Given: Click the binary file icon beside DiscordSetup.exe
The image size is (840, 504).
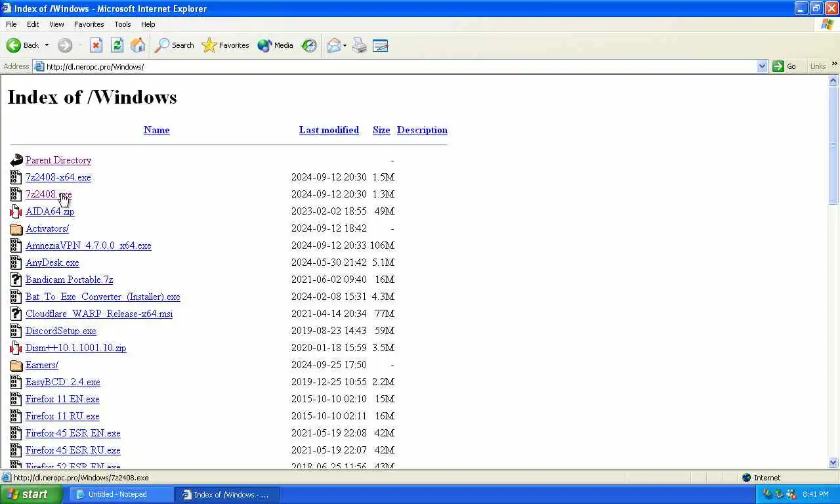Looking at the screenshot, I should tap(16, 331).
